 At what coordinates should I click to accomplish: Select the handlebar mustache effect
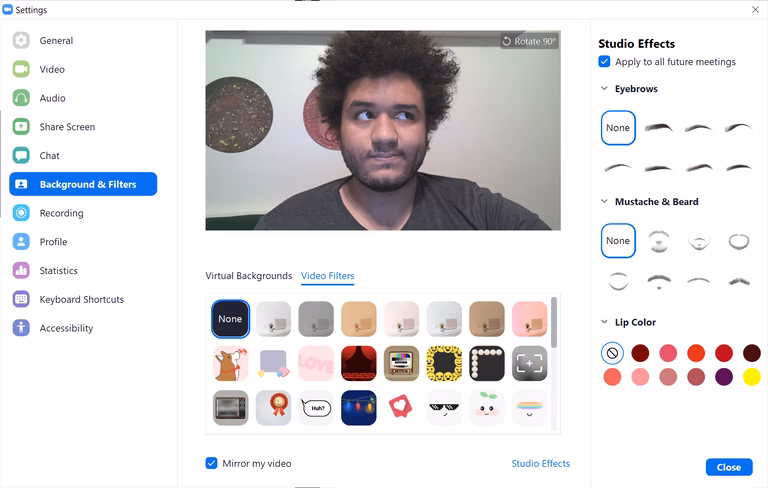[739, 281]
